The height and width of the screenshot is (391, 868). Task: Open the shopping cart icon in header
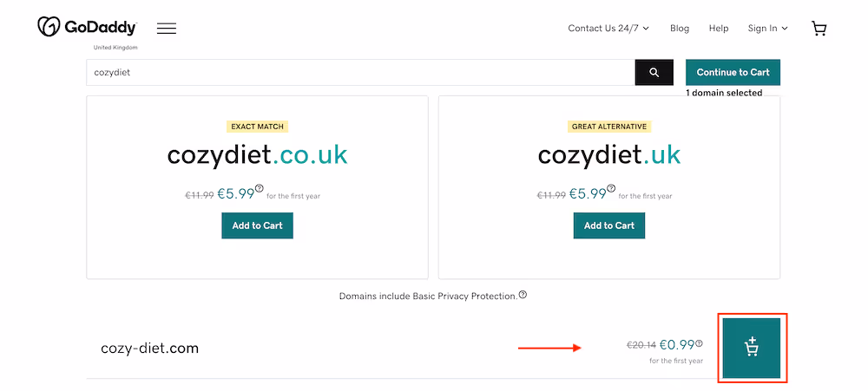click(x=819, y=29)
